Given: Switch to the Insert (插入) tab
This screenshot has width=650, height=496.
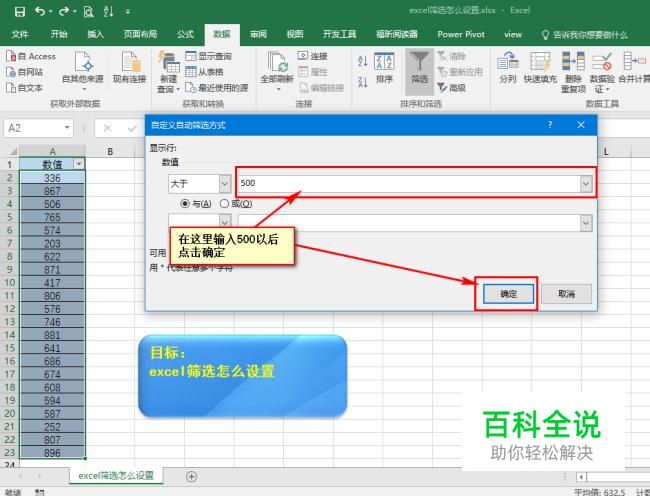Looking at the screenshot, I should pyautogui.click(x=95, y=34).
